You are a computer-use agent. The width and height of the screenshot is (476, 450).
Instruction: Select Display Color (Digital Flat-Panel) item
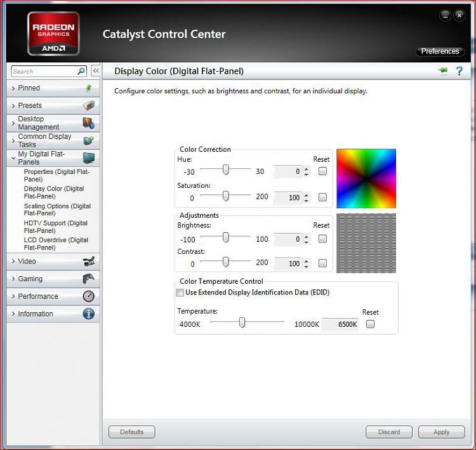54,192
